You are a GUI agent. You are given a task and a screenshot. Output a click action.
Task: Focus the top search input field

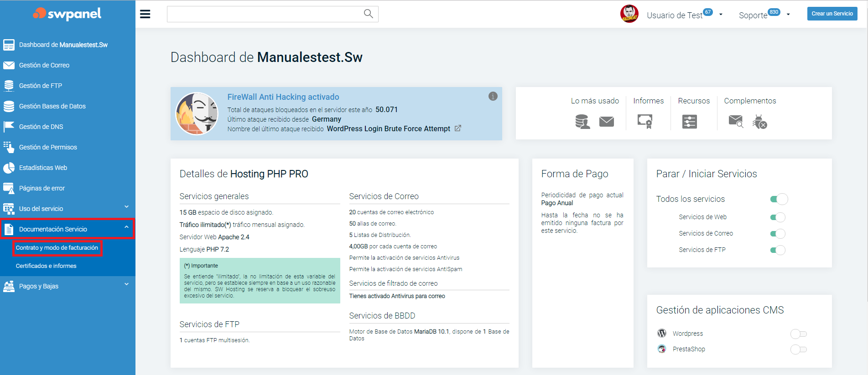(272, 14)
